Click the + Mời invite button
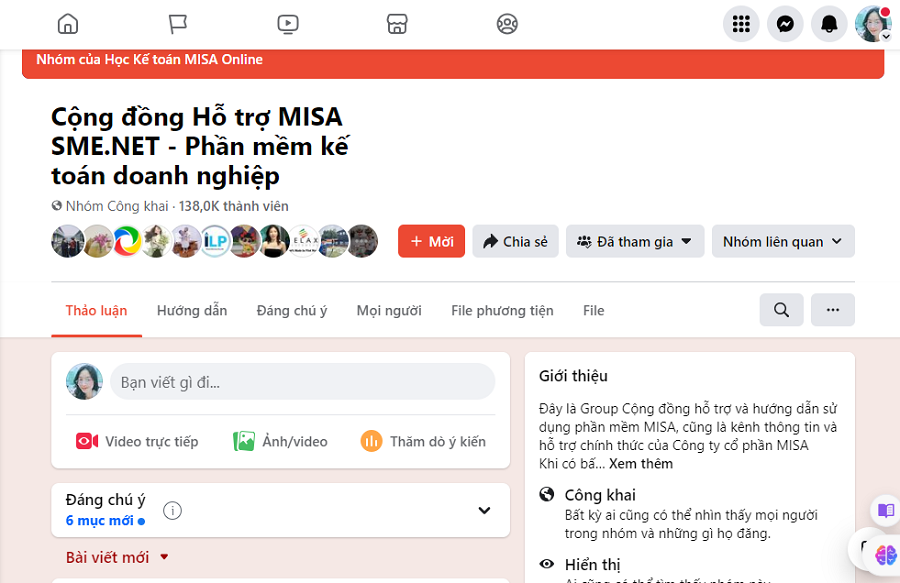This screenshot has width=900, height=583. [x=432, y=241]
